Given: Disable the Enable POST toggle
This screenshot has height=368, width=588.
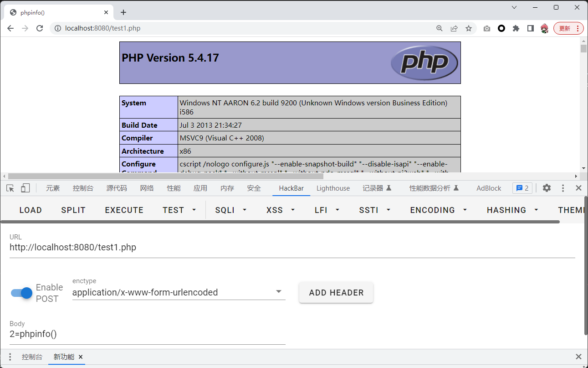Looking at the screenshot, I should click(x=22, y=293).
